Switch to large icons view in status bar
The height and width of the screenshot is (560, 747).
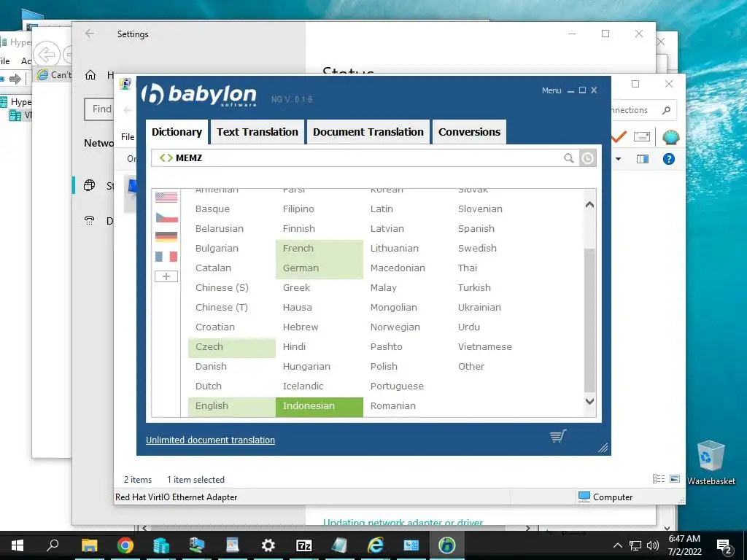(x=675, y=479)
